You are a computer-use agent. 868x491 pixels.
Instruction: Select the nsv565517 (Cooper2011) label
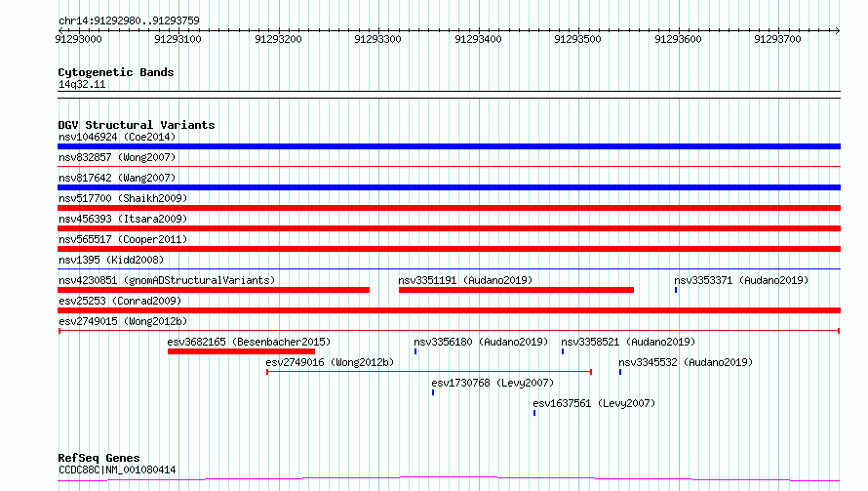pos(123,239)
